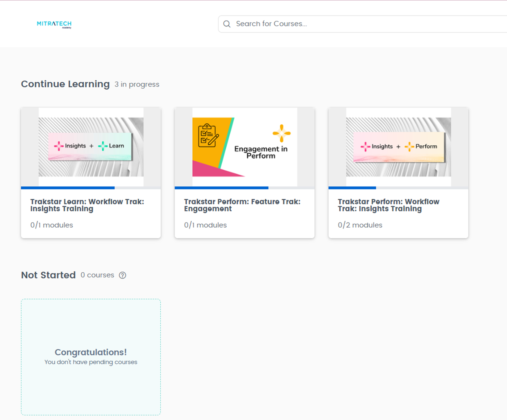
Task: Click the Trakstar Perform Workflow Trak progress bar
Action: coord(398,188)
